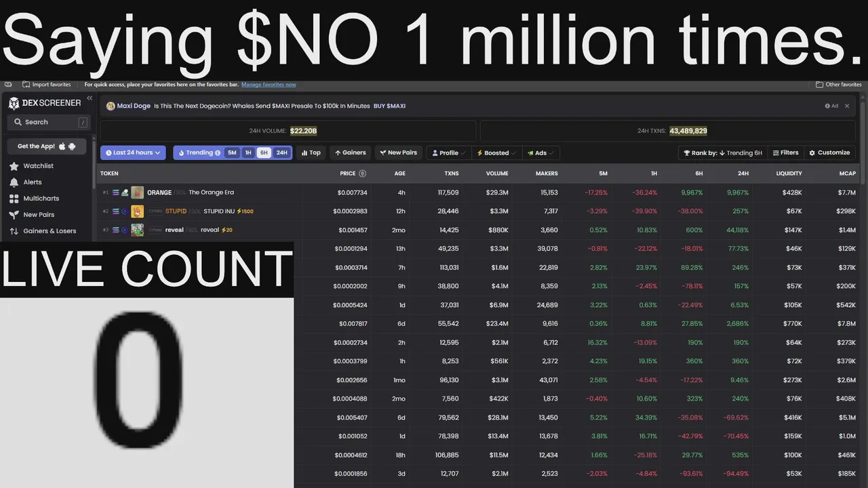Click the Solana chain icon in reveal row
868x488 pixels.
(x=116, y=230)
